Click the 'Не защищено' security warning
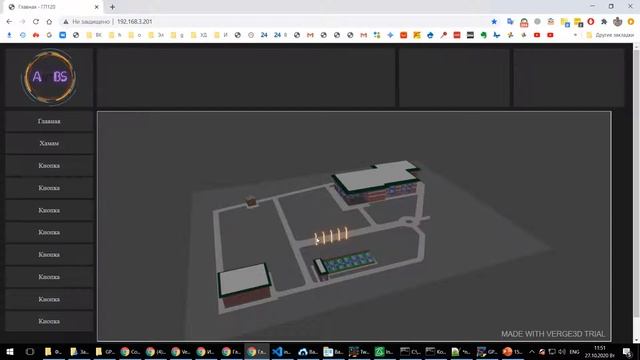 click(87, 22)
